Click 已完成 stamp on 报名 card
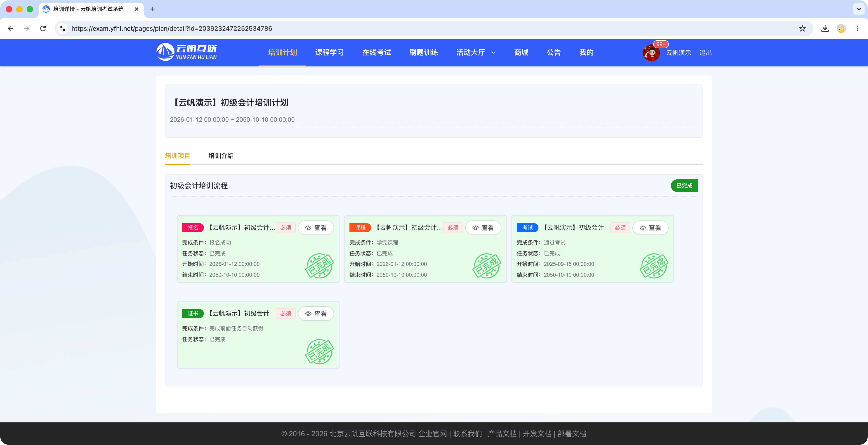This screenshot has width=868, height=445. click(319, 266)
